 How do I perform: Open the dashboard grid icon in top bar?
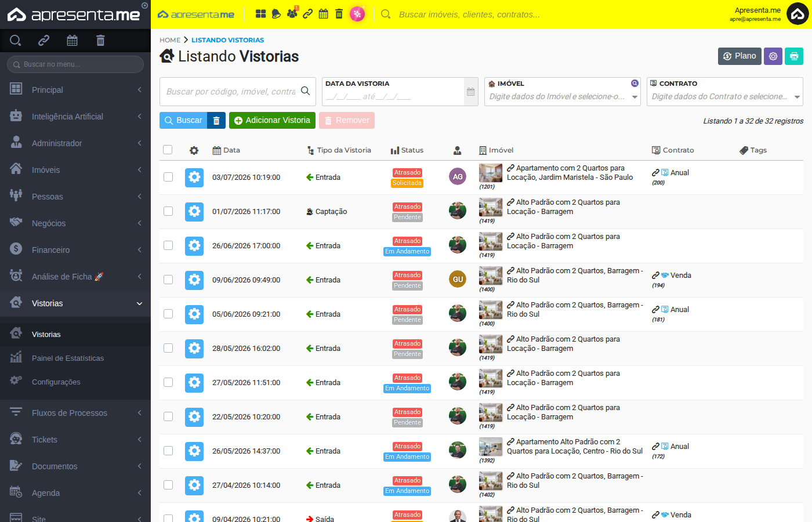(x=261, y=14)
